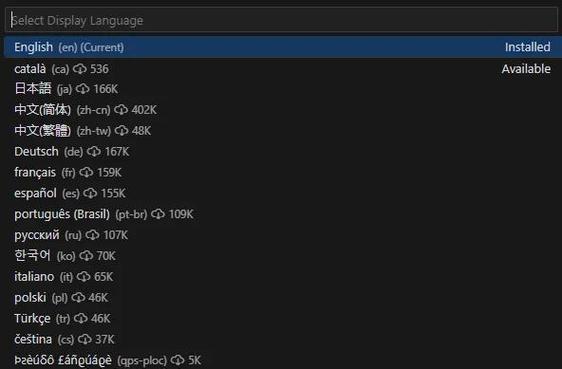Click cloud download icon beside zh-cn
The width and height of the screenshot is (562, 369).
[x=121, y=110]
